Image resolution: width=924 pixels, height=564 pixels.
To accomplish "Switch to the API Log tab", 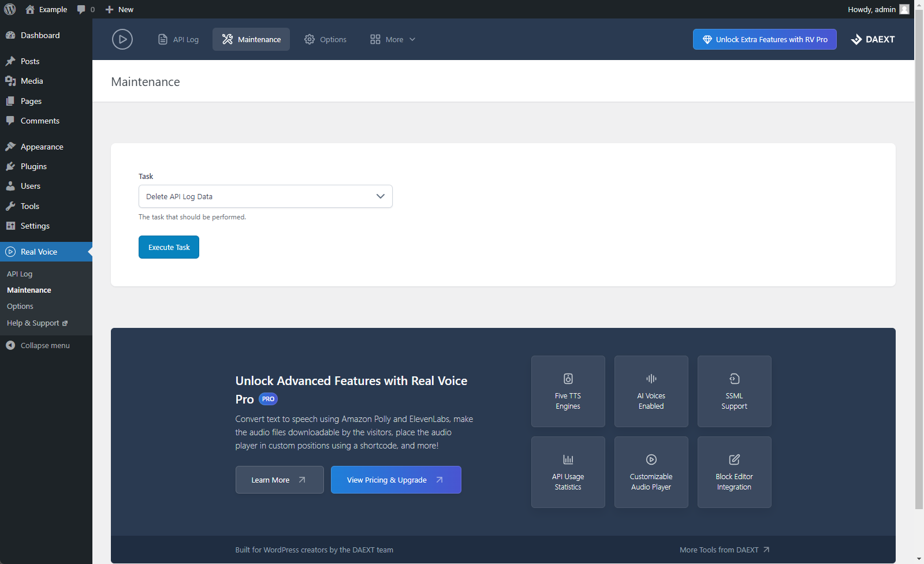I will [178, 39].
